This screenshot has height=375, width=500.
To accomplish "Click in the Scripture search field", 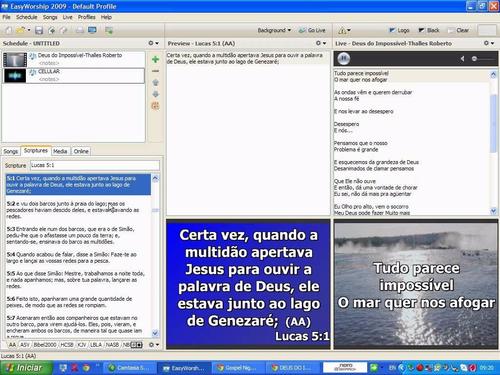I will click(95, 165).
